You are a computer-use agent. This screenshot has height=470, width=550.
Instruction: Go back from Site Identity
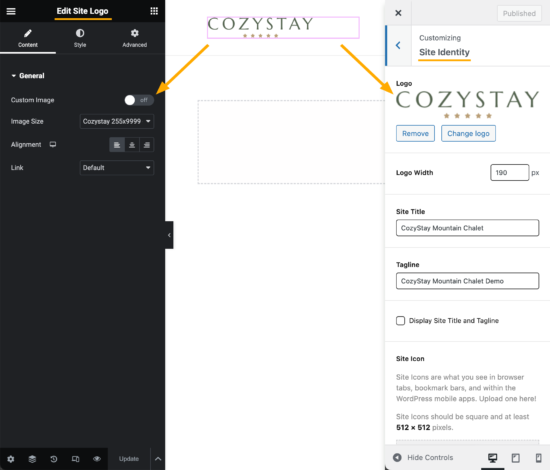click(398, 45)
